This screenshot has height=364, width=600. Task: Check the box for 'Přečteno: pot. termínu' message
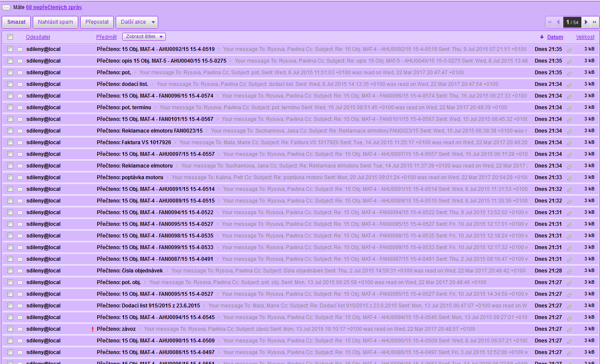(10, 108)
